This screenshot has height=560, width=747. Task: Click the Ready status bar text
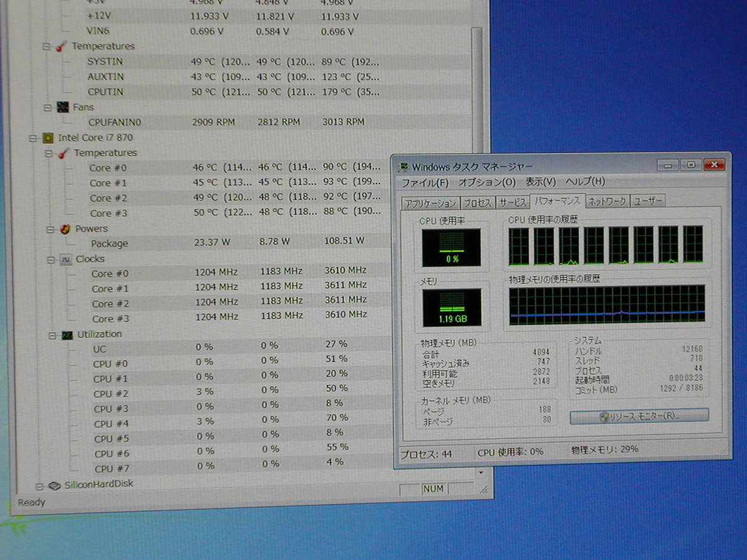(31, 502)
